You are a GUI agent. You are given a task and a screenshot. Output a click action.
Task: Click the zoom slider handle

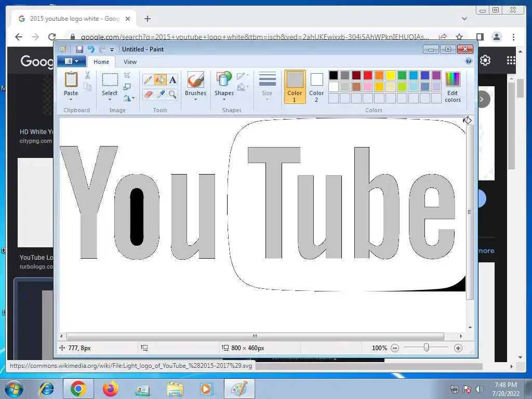(427, 348)
